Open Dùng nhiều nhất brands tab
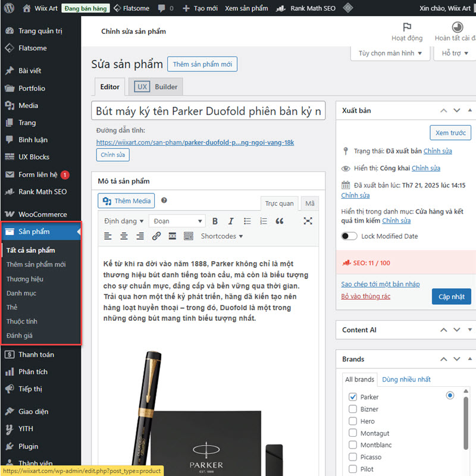Screen dimensions: 476x476 406,380
